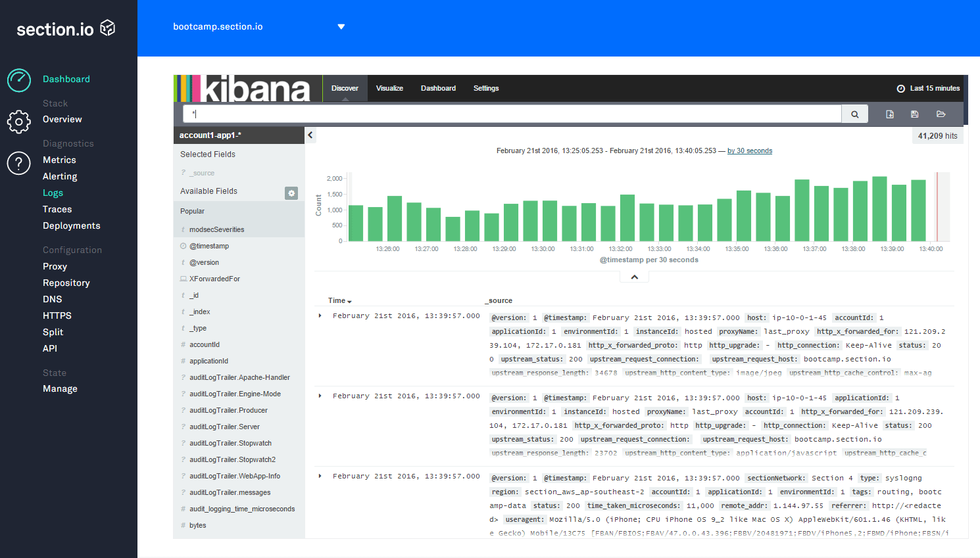The height and width of the screenshot is (558, 980).
Task: Open the Traces page
Action: tap(57, 210)
